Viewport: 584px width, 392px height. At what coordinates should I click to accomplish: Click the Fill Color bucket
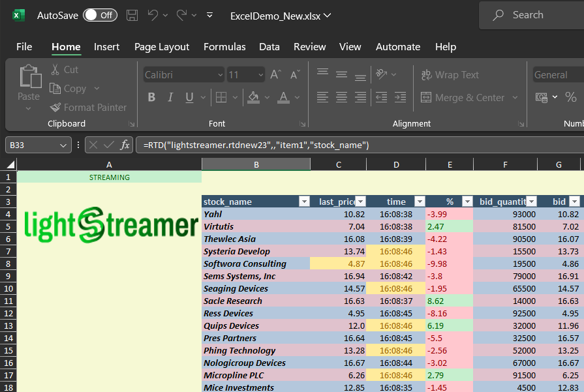pos(253,97)
